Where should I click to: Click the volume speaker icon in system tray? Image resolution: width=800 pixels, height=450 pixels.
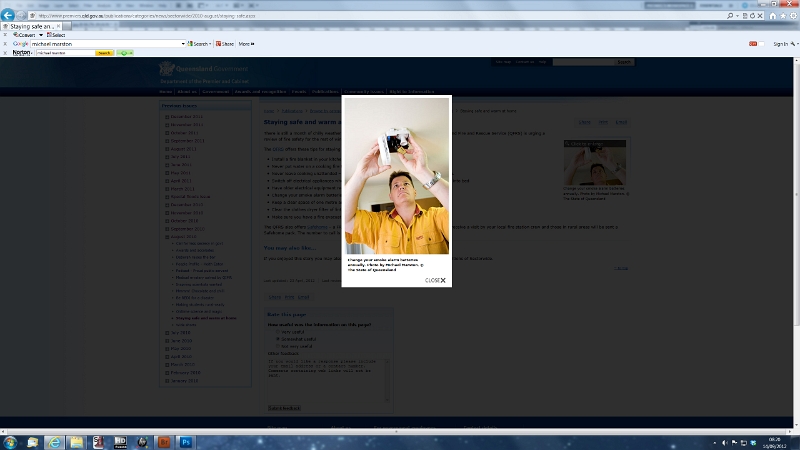[724, 442]
